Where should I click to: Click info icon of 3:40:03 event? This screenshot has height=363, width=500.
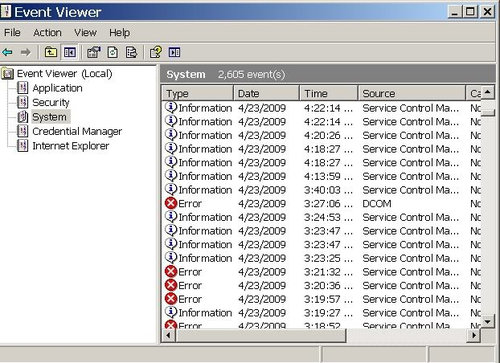[x=171, y=189]
